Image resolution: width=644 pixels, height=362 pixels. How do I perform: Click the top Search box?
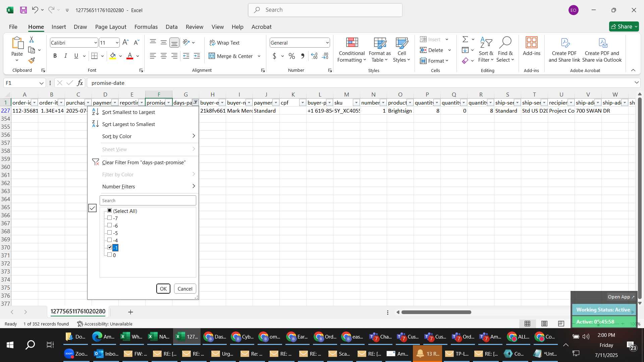click(325, 10)
